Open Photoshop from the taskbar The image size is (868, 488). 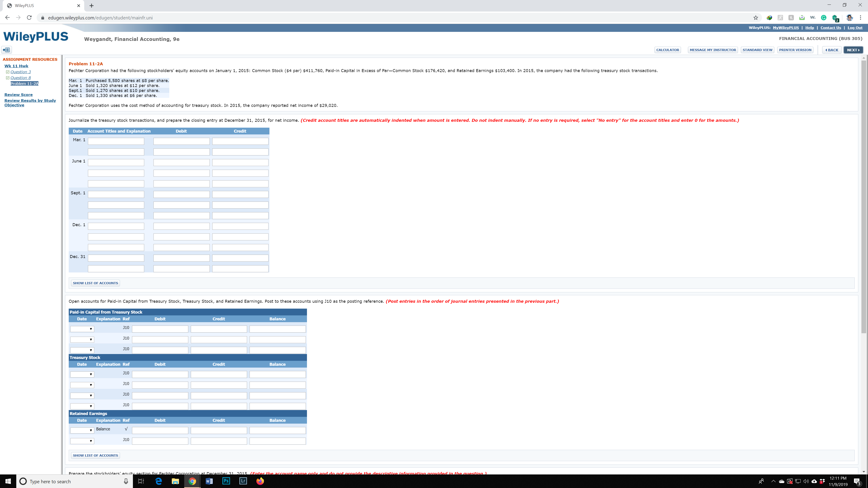pyautogui.click(x=226, y=481)
